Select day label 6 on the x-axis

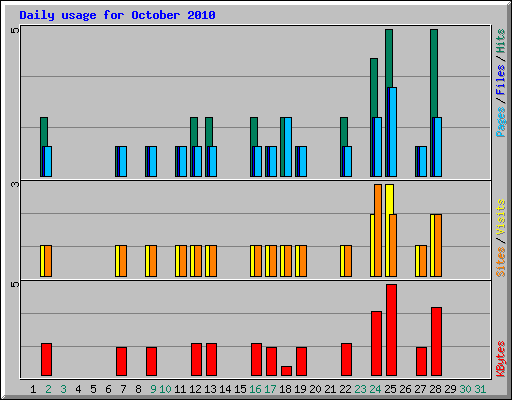108,389
